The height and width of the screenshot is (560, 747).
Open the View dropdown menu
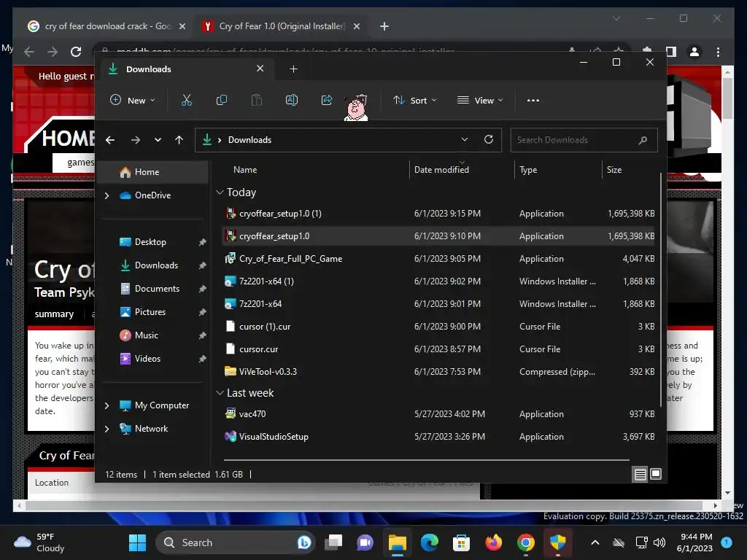[480, 101]
